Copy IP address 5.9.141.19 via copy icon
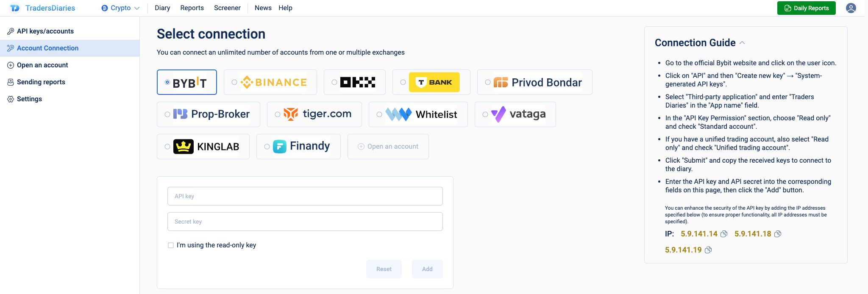Viewport: 868px width, 294px height. point(708,250)
